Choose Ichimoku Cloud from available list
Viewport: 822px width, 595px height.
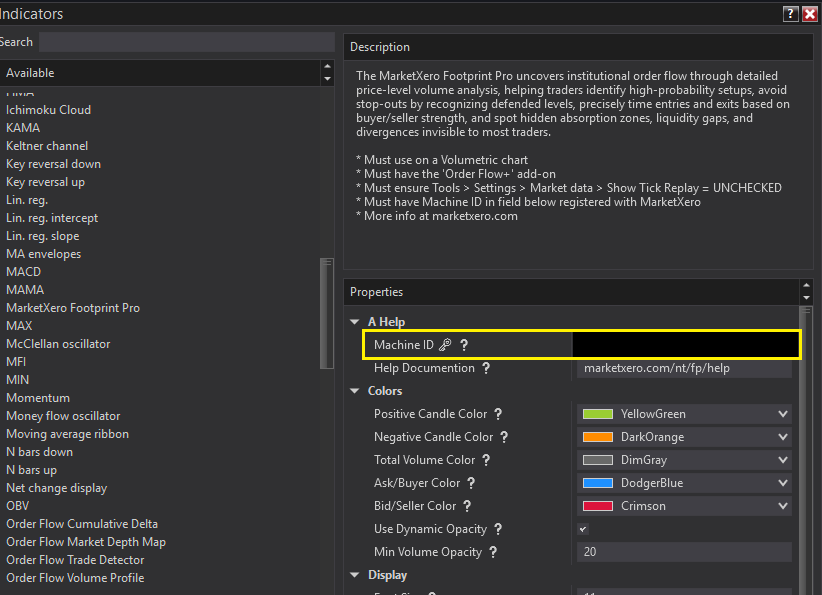click(x=48, y=110)
